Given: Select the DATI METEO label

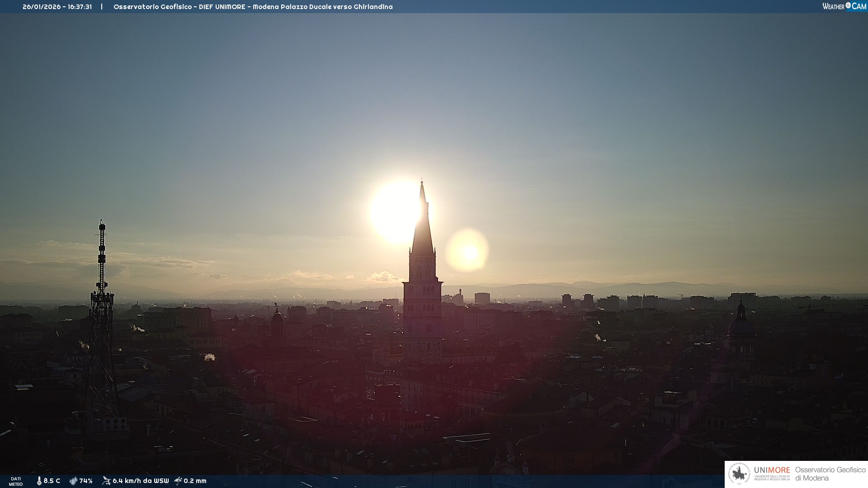Looking at the screenshot, I should tap(16, 481).
